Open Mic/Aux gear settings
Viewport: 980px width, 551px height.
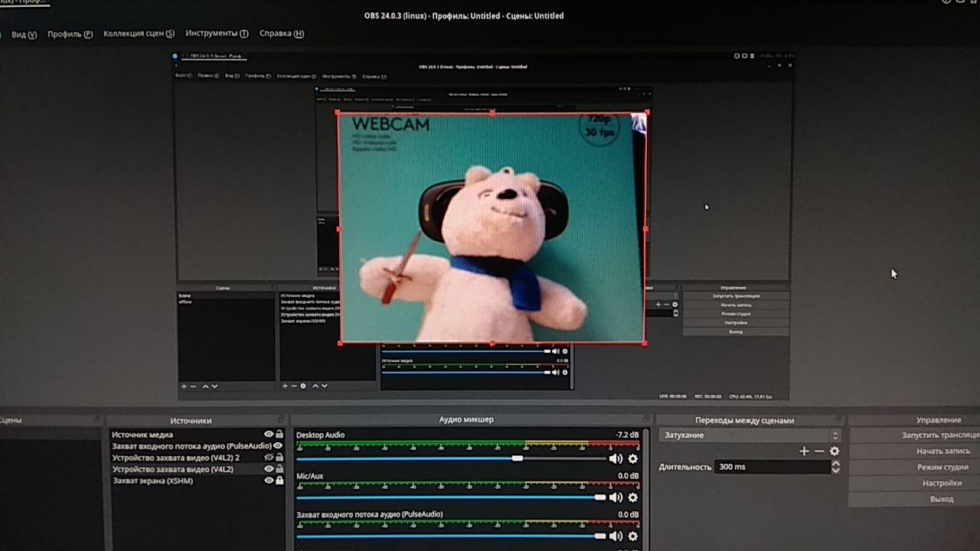pos(632,497)
